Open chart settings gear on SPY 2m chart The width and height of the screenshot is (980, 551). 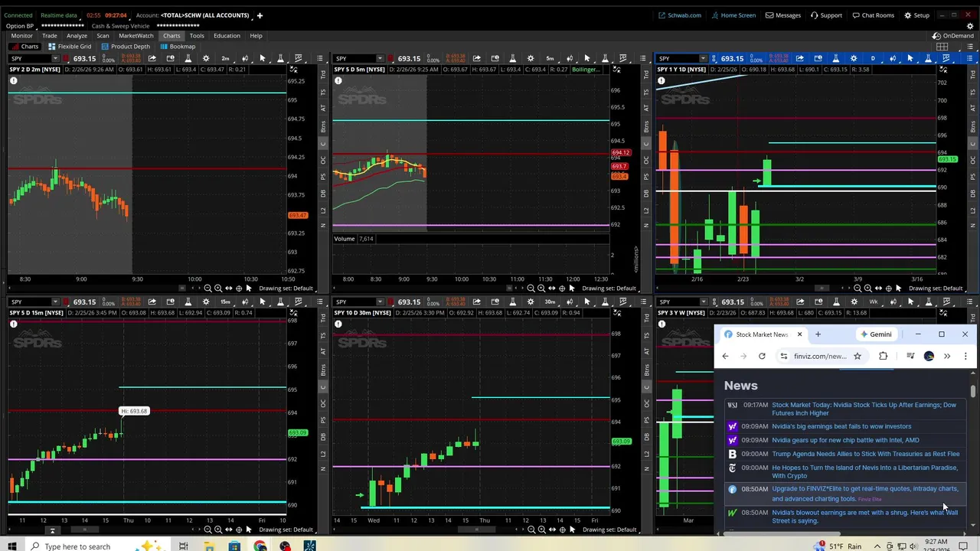point(205,58)
